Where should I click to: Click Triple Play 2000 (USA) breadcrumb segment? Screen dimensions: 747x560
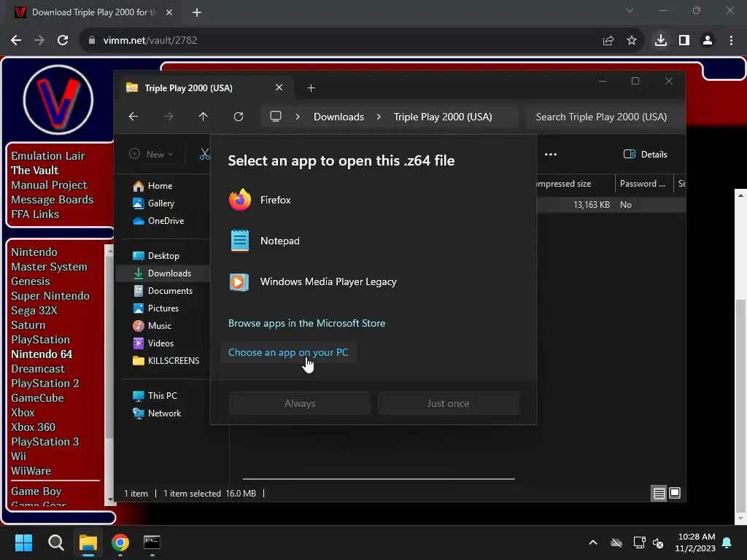pos(443,117)
